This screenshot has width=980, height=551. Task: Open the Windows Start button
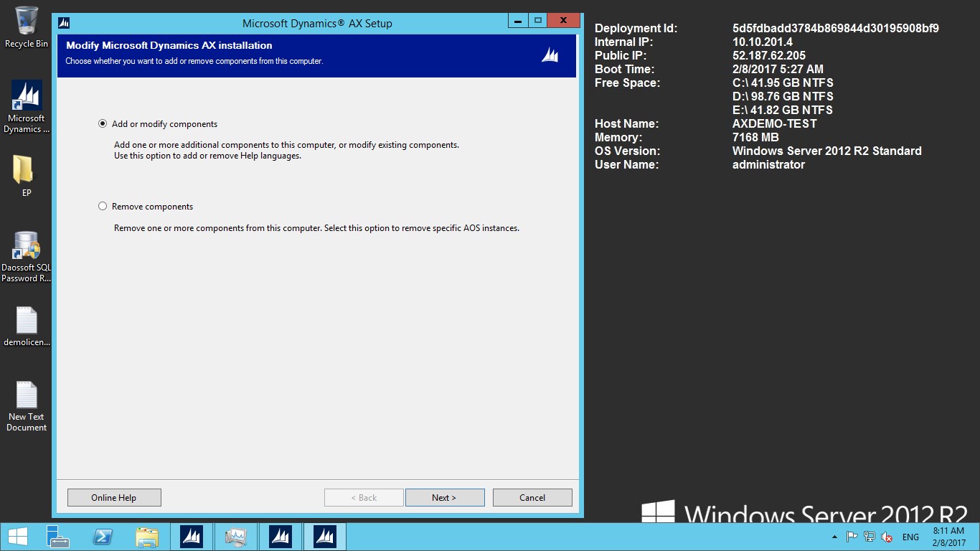(17, 537)
